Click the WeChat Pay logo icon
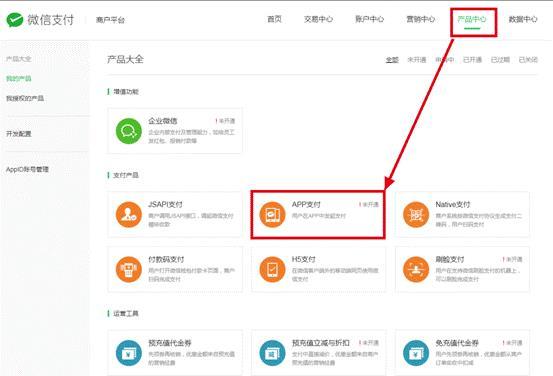 click(15, 20)
